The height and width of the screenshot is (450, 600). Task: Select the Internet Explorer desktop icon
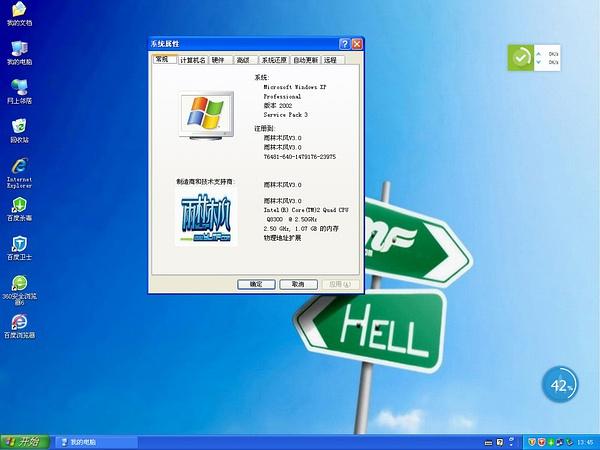pos(19,173)
